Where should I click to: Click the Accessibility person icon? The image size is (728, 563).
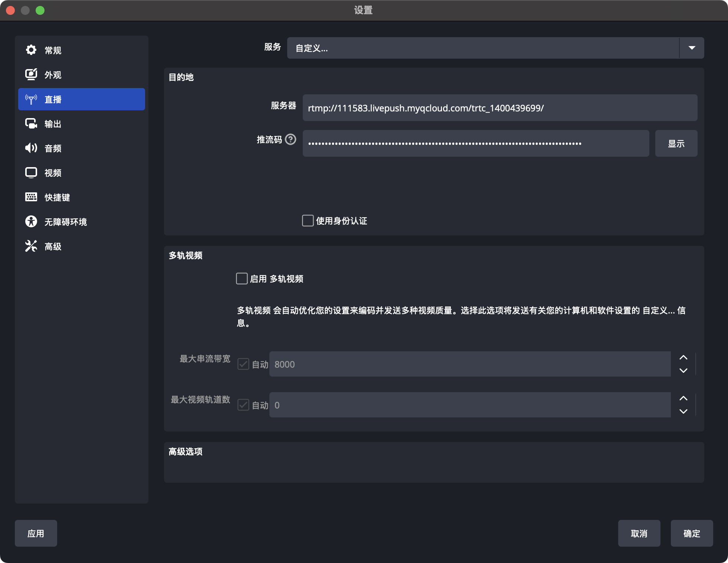point(31,221)
